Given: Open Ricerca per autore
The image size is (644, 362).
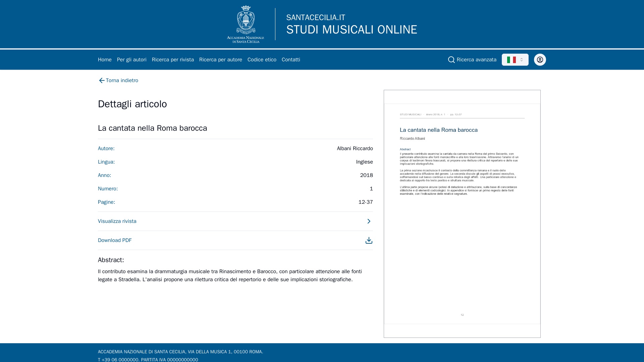Looking at the screenshot, I should tap(220, 60).
